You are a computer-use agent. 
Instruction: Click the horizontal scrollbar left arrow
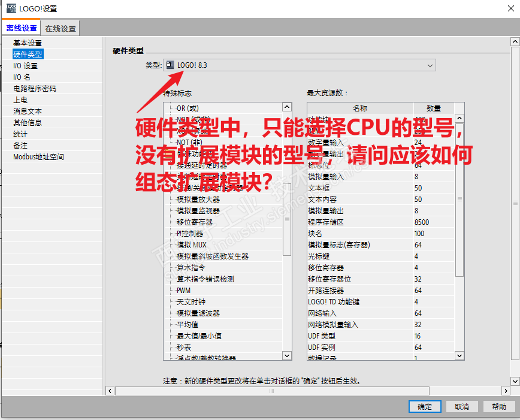click(x=110, y=391)
